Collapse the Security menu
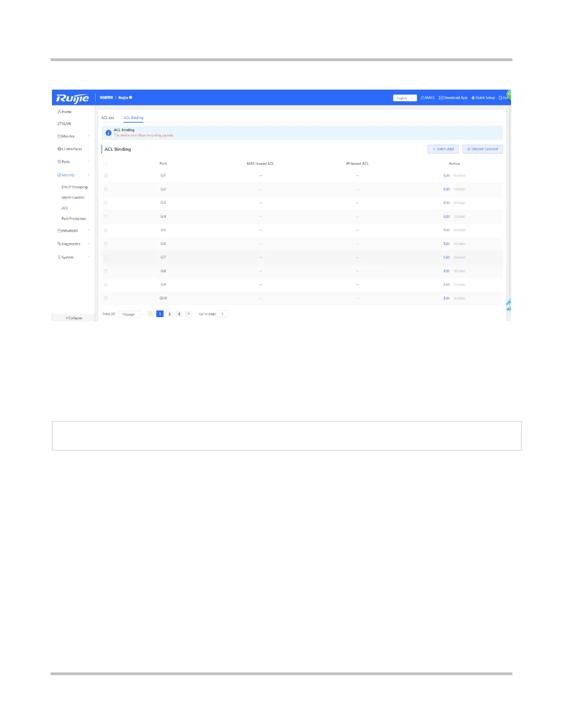 pos(74,175)
